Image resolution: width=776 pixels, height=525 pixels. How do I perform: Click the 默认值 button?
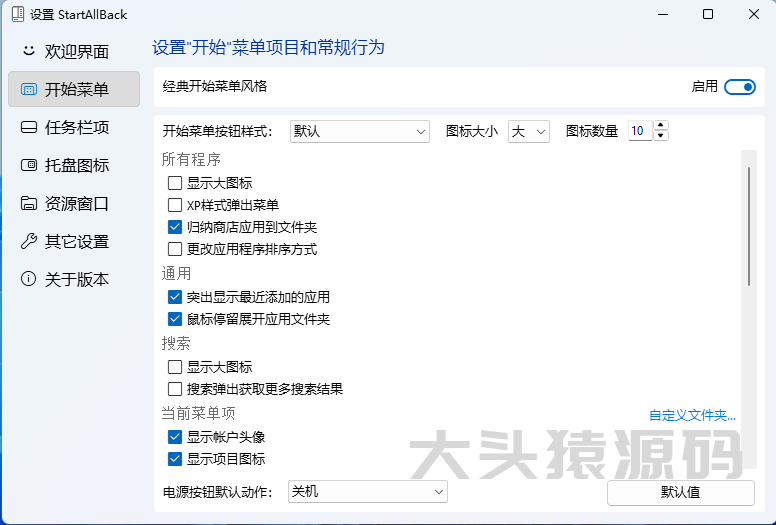680,492
